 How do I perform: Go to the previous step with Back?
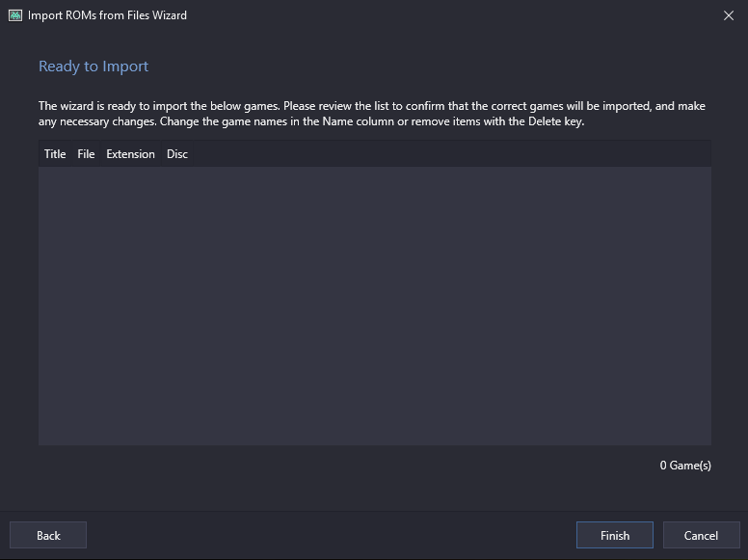coord(48,535)
